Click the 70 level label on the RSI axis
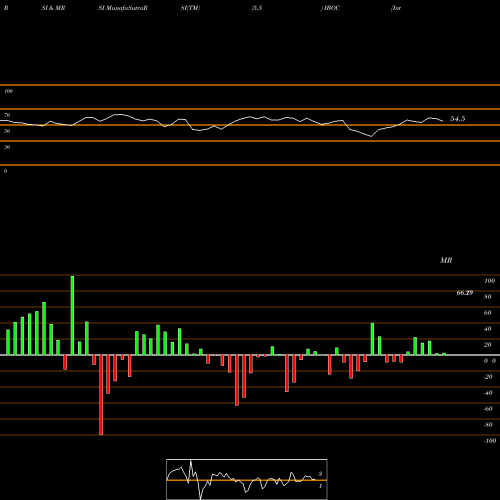Viewport: 500px width, 500px height. tap(7, 115)
